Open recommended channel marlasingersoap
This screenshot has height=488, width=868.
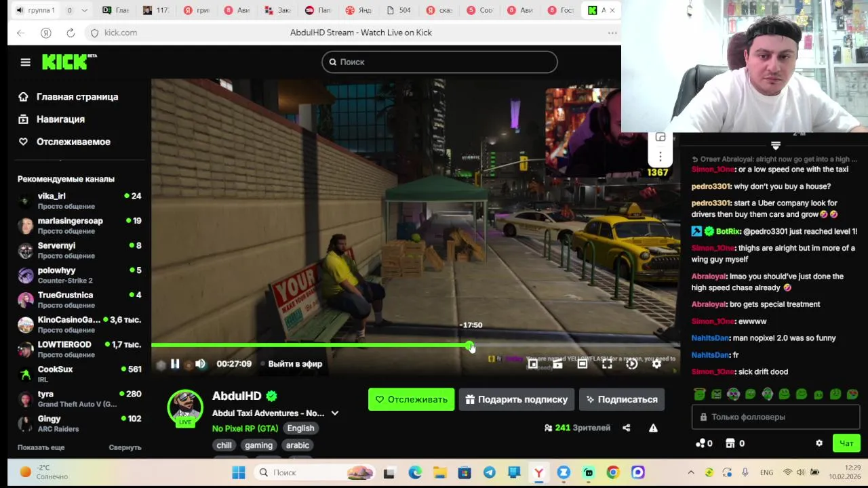(79, 226)
